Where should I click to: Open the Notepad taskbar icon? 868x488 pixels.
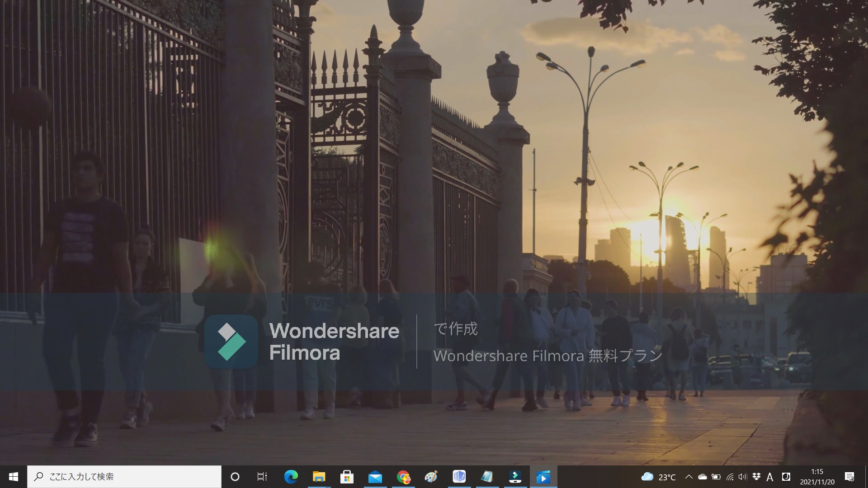pos(487,477)
